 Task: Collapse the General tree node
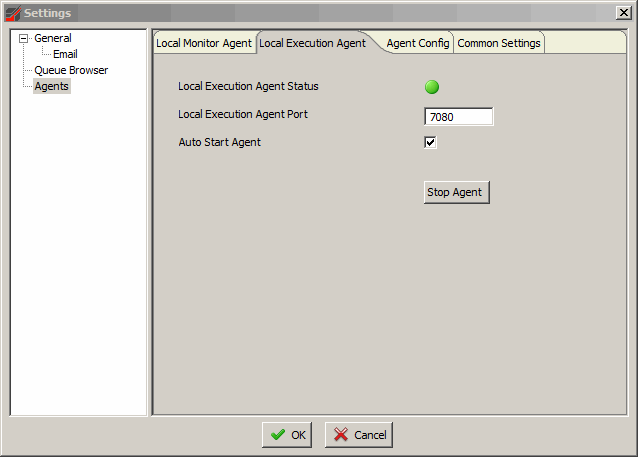click(x=23, y=39)
